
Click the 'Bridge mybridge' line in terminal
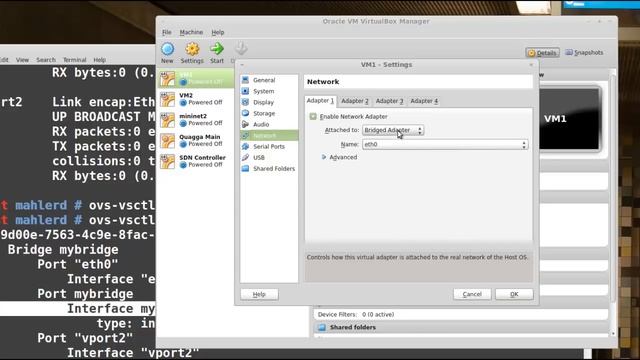coord(63,249)
